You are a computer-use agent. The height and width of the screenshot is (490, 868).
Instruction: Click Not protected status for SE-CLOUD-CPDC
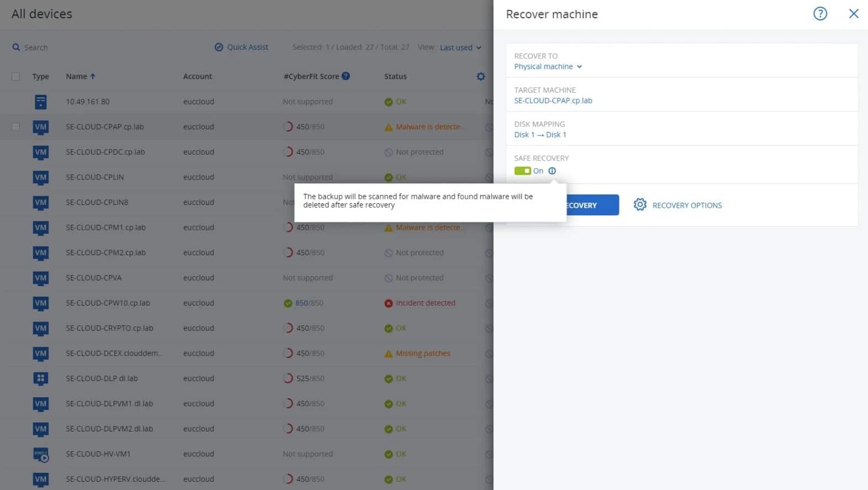(x=414, y=152)
